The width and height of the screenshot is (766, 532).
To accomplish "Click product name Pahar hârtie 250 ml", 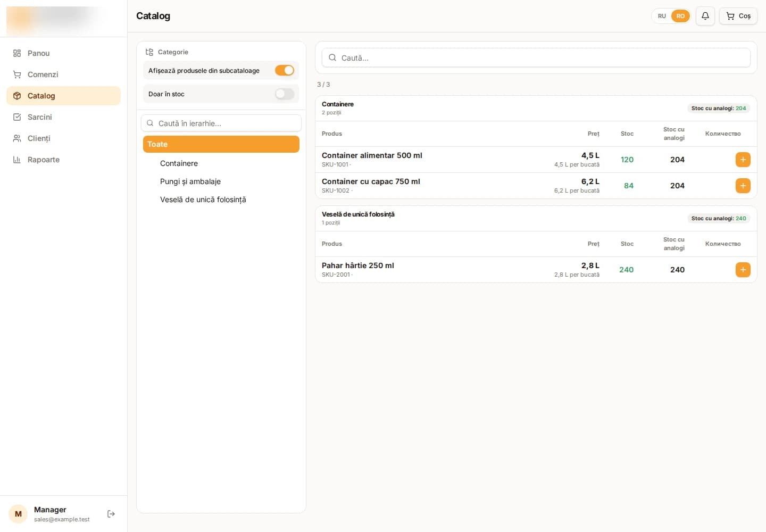I will click(x=358, y=265).
